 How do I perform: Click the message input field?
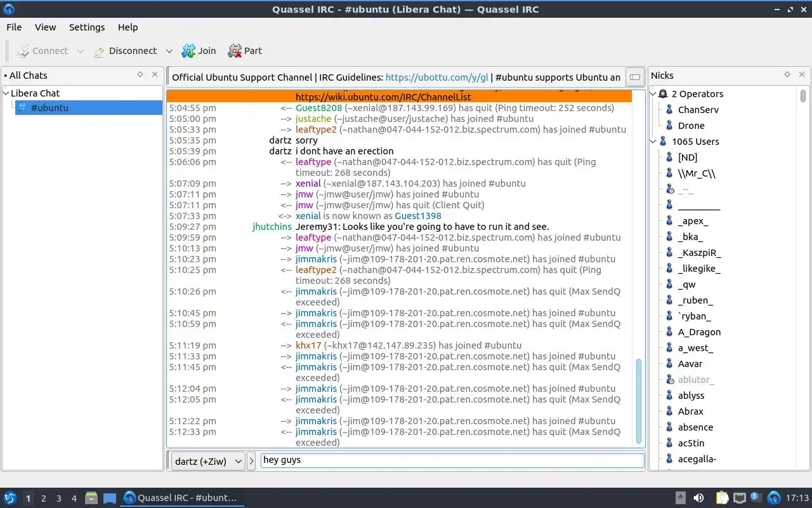pyautogui.click(x=452, y=460)
